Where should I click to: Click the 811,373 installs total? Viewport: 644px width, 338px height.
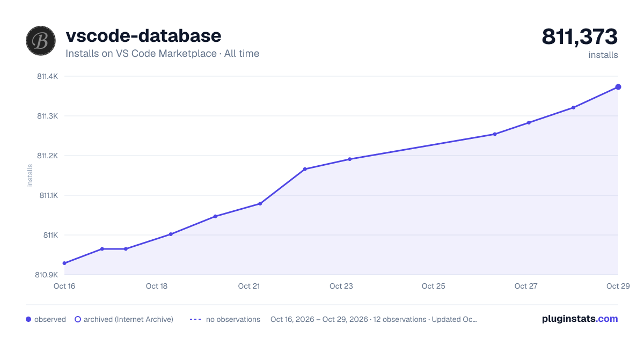point(580,37)
